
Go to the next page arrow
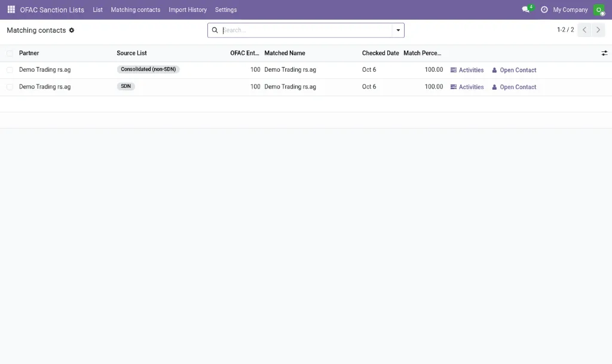(x=598, y=30)
